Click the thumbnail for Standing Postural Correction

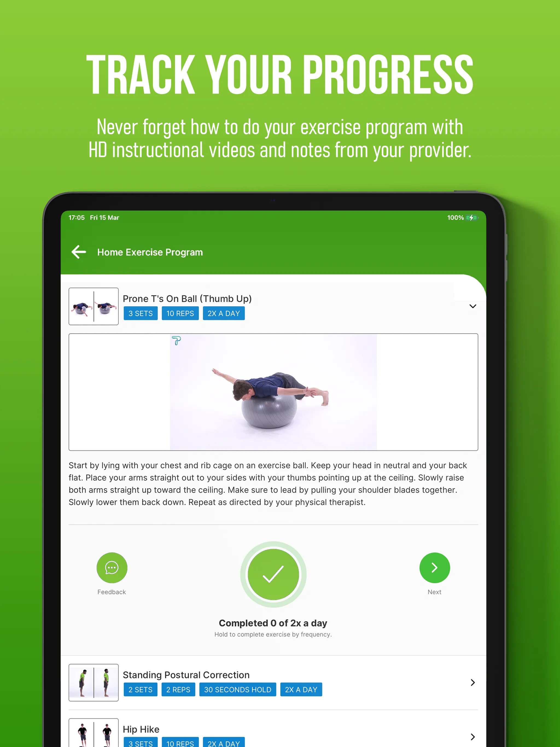tap(94, 681)
